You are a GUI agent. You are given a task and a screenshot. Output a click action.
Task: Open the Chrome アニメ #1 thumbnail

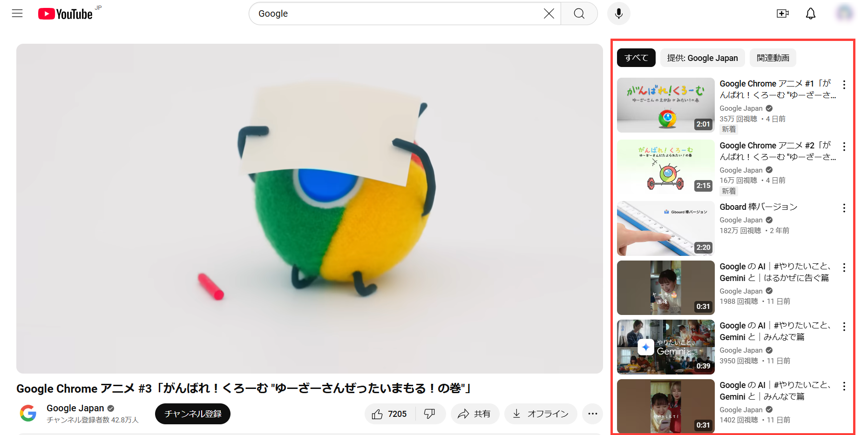665,105
